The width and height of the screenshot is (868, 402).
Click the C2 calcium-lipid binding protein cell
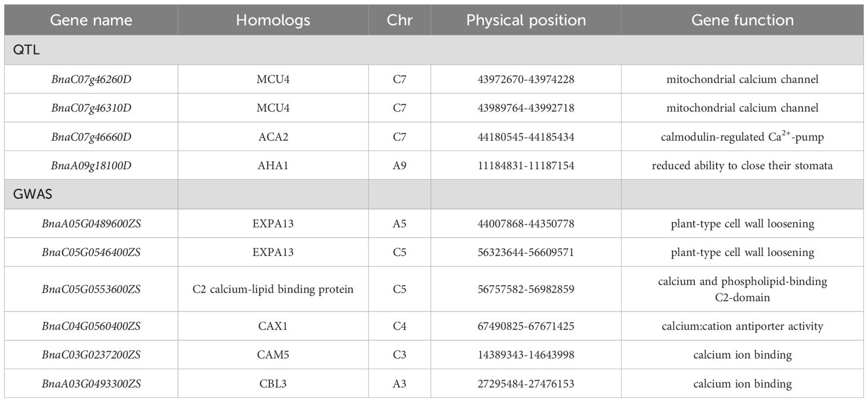[273, 289]
